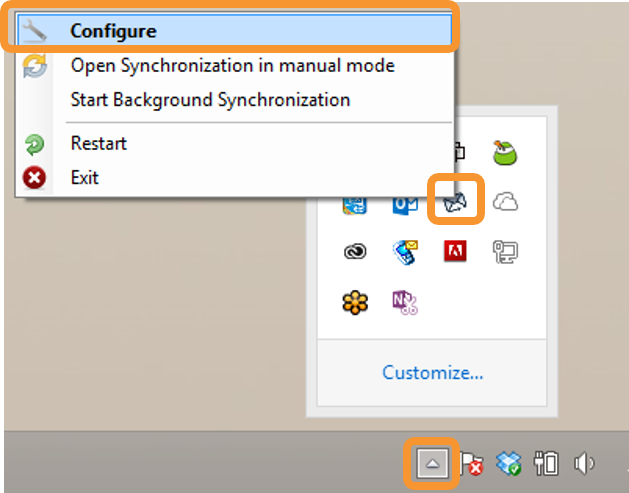Click the network computer tray icon
Screen dimensions: 629x493
pyautogui.click(x=505, y=252)
